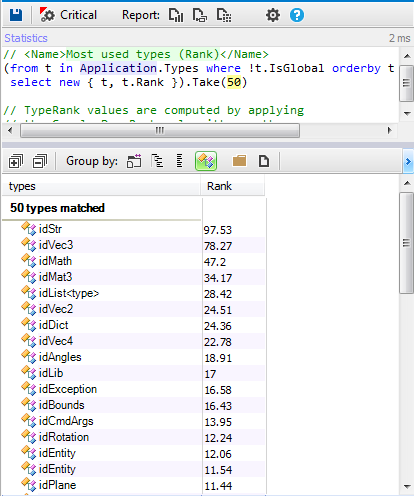Expand the toolbar overflow arrow
Image resolution: width=414 pixels, height=496 pixels.
(408, 162)
